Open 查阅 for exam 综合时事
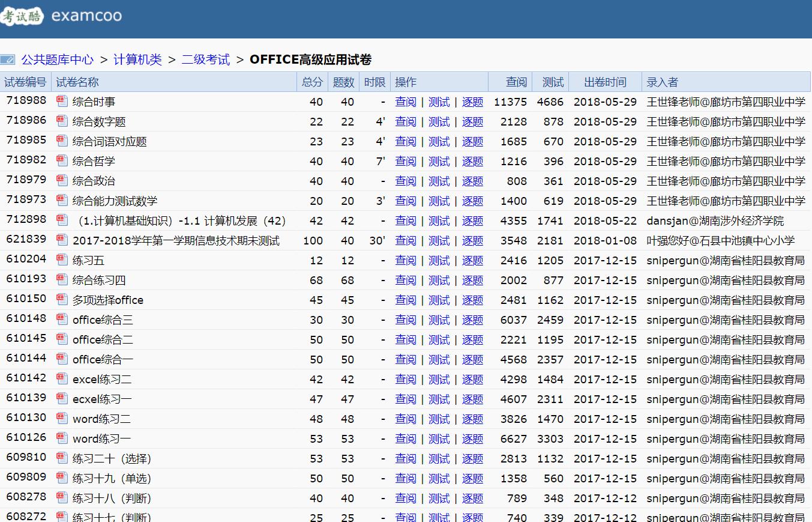Viewport: 812px width, 522px height. (x=406, y=102)
